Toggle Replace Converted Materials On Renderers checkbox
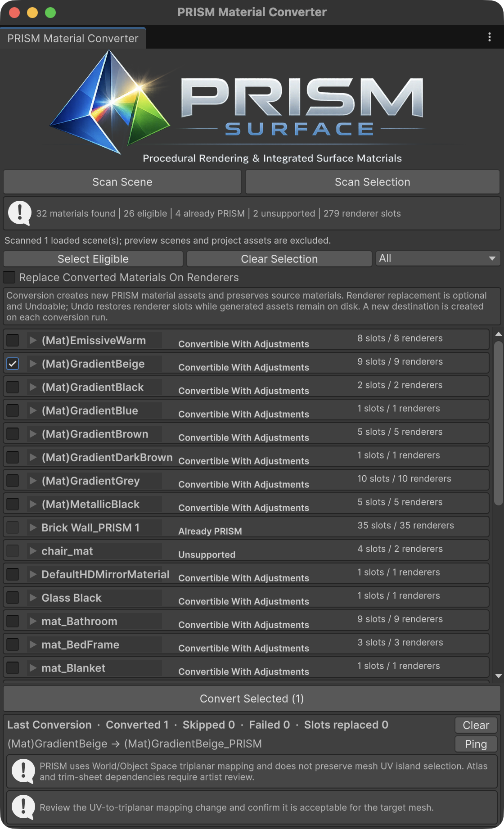The image size is (504, 829). click(x=9, y=277)
